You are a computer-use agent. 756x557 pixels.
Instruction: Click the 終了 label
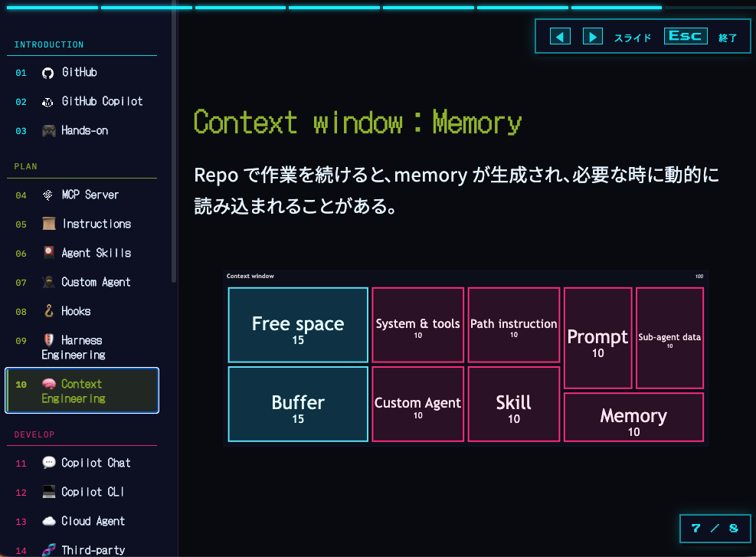click(x=728, y=38)
